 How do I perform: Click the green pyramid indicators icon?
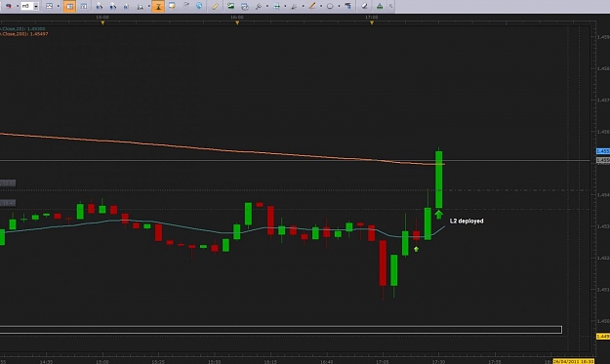(380, 6)
